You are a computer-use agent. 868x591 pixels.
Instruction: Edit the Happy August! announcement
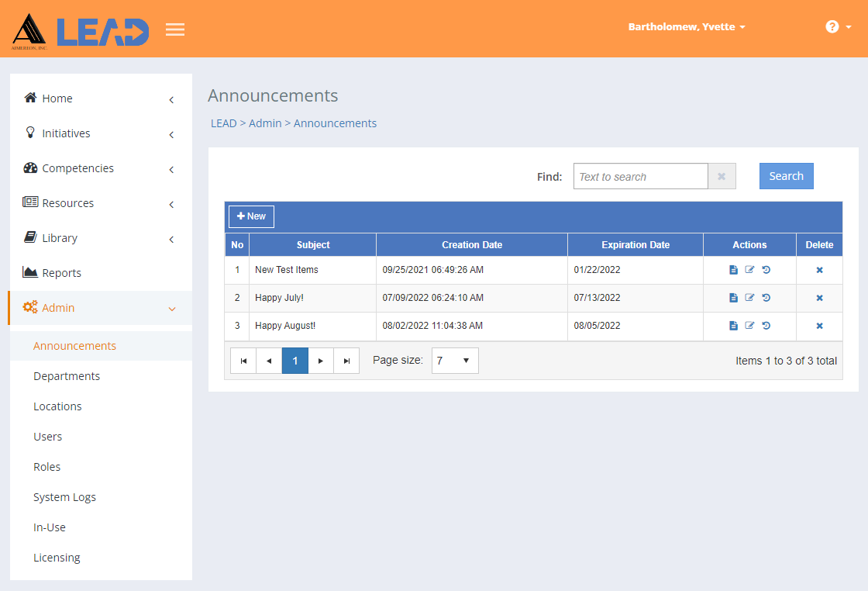click(x=749, y=326)
